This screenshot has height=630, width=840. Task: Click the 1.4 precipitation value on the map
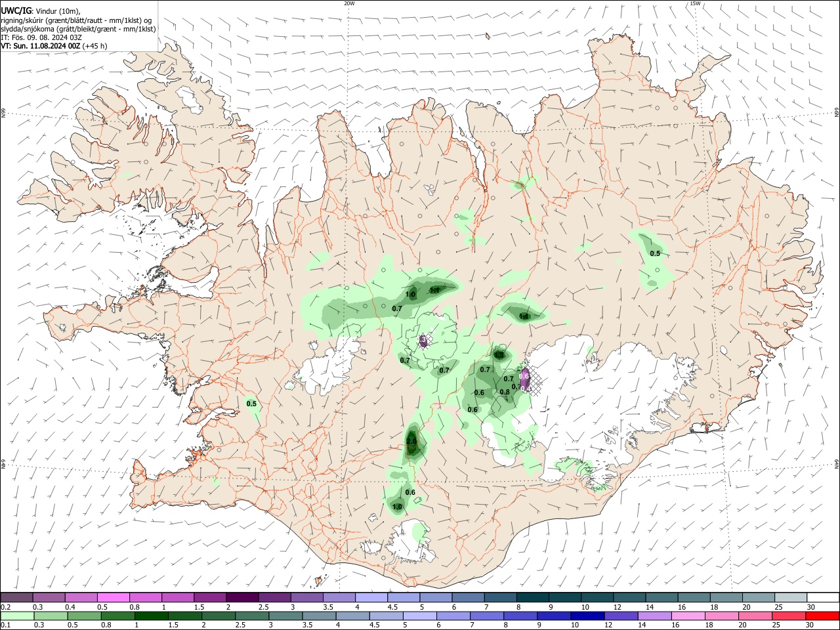click(x=524, y=316)
